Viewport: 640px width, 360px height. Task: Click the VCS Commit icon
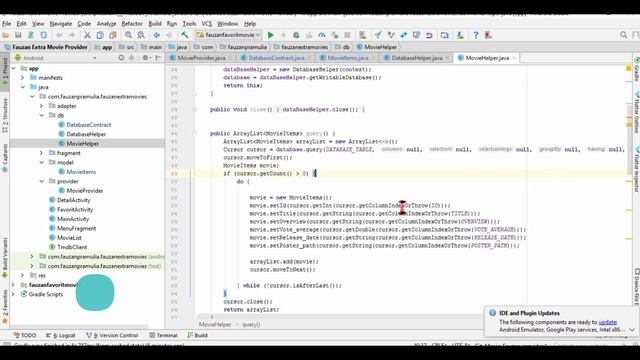pos(391,35)
